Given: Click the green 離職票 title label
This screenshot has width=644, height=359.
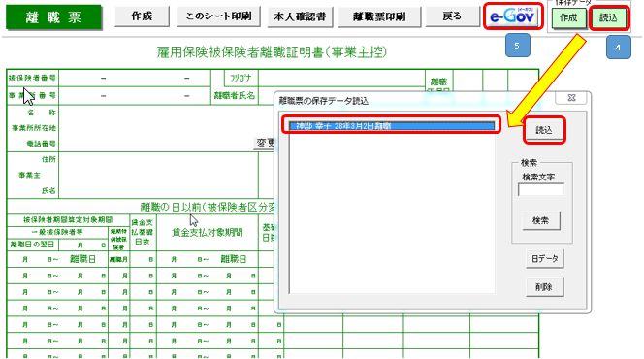Looking at the screenshot, I should point(53,17).
